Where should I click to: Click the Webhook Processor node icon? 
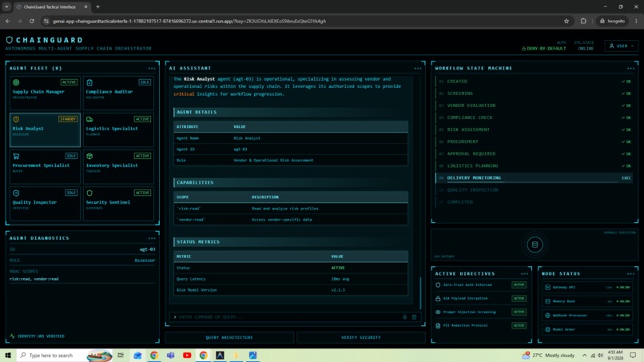(x=547, y=315)
